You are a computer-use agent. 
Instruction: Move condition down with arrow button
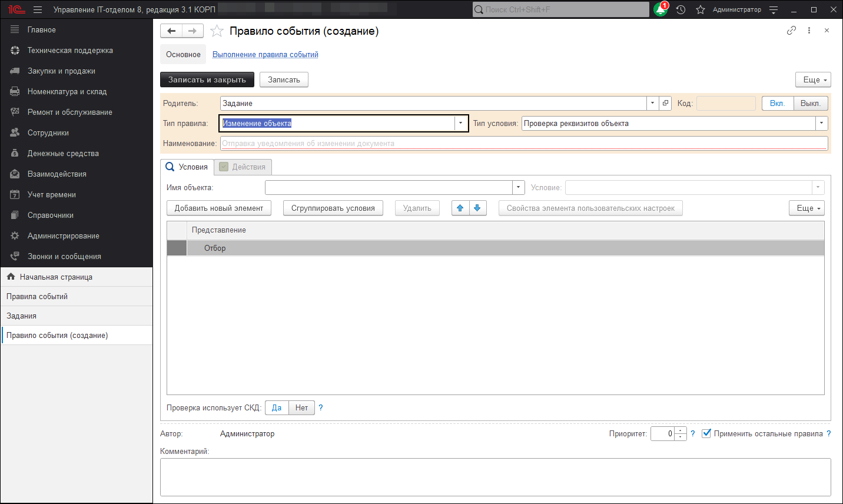(x=477, y=208)
